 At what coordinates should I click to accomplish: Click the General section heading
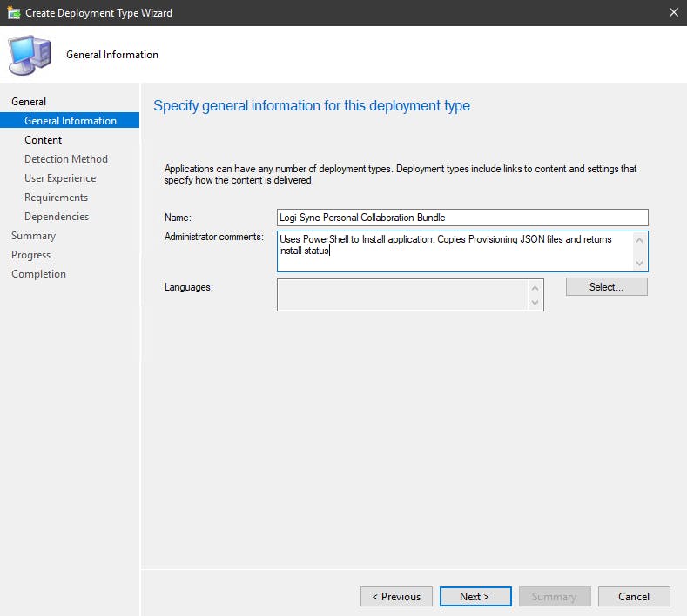29,102
